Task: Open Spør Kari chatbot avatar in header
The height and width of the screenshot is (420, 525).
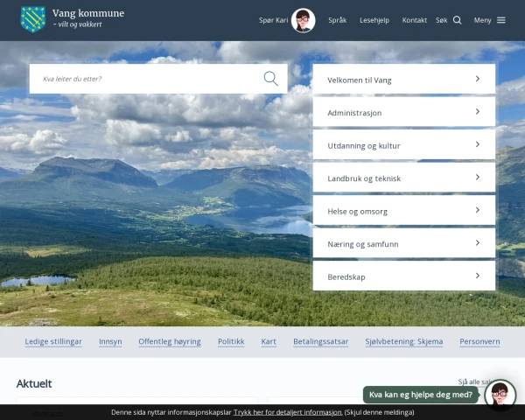Action: click(x=303, y=20)
